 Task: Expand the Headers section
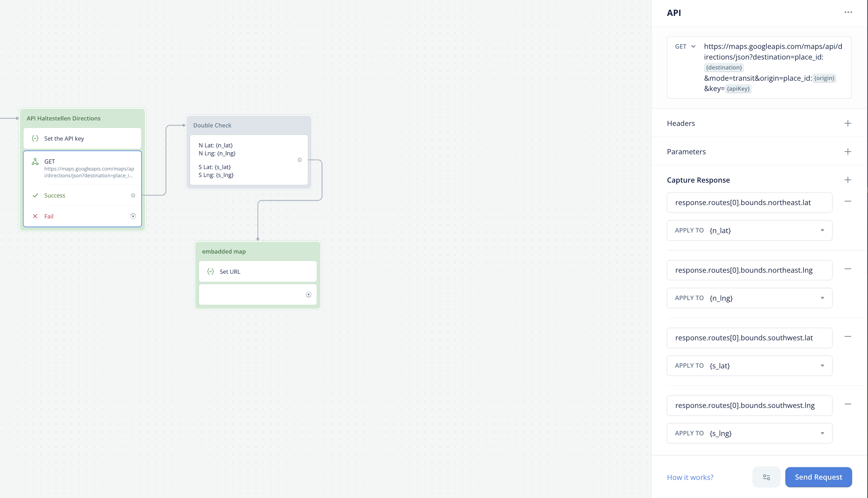coord(681,123)
